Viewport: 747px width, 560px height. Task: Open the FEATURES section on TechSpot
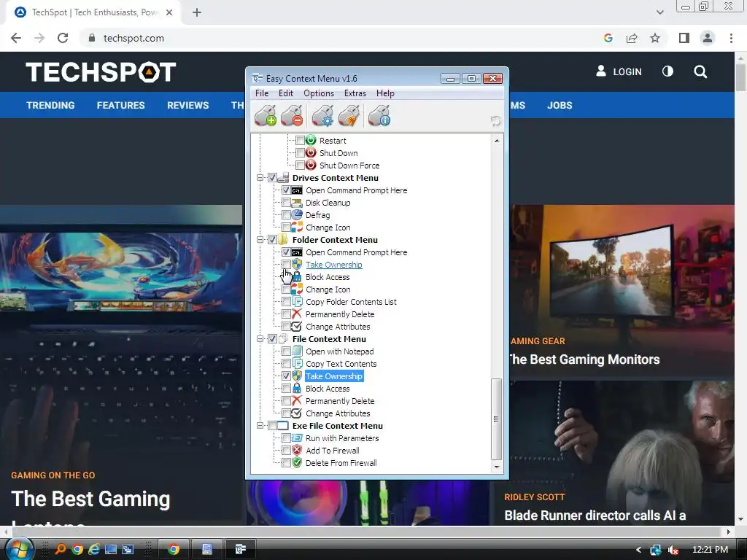click(120, 105)
